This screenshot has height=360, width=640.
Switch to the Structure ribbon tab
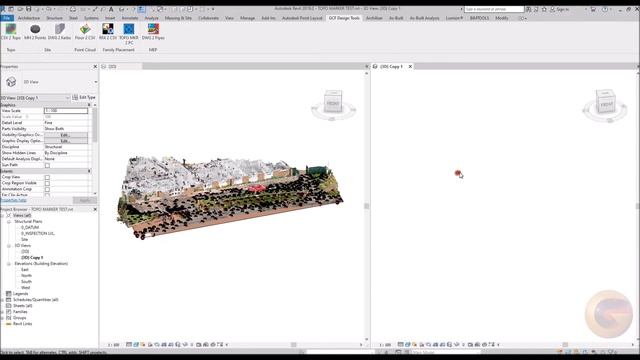click(x=54, y=18)
